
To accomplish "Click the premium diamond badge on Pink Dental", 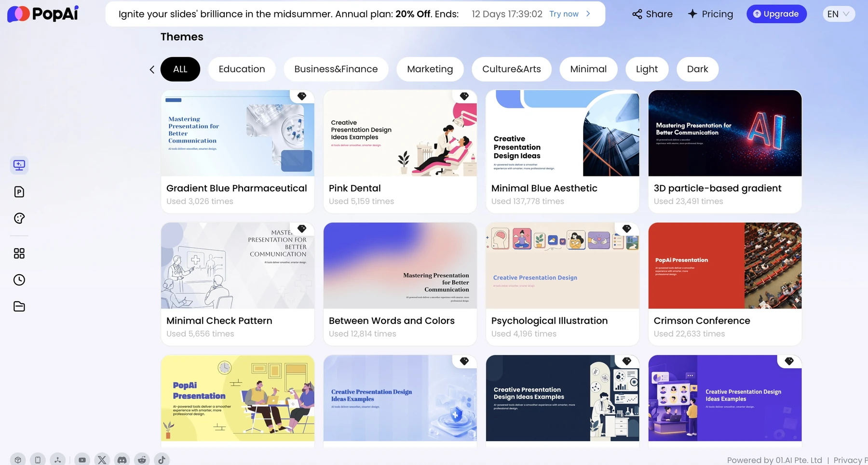I will (464, 96).
